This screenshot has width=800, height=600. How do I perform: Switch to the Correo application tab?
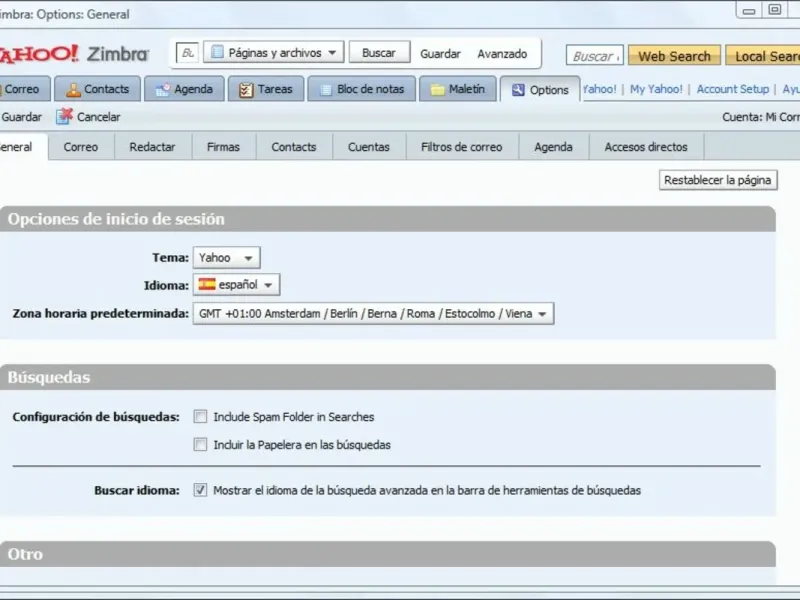tap(23, 89)
